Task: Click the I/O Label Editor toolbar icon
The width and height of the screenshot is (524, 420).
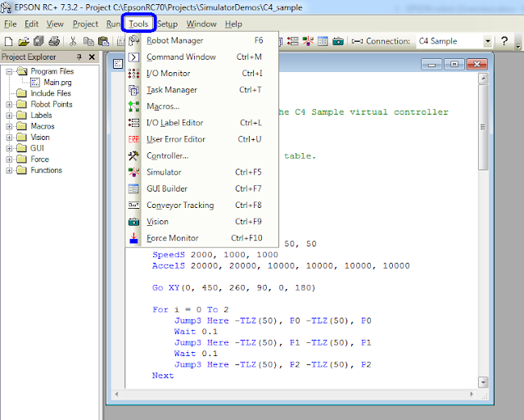Action: tap(293, 42)
